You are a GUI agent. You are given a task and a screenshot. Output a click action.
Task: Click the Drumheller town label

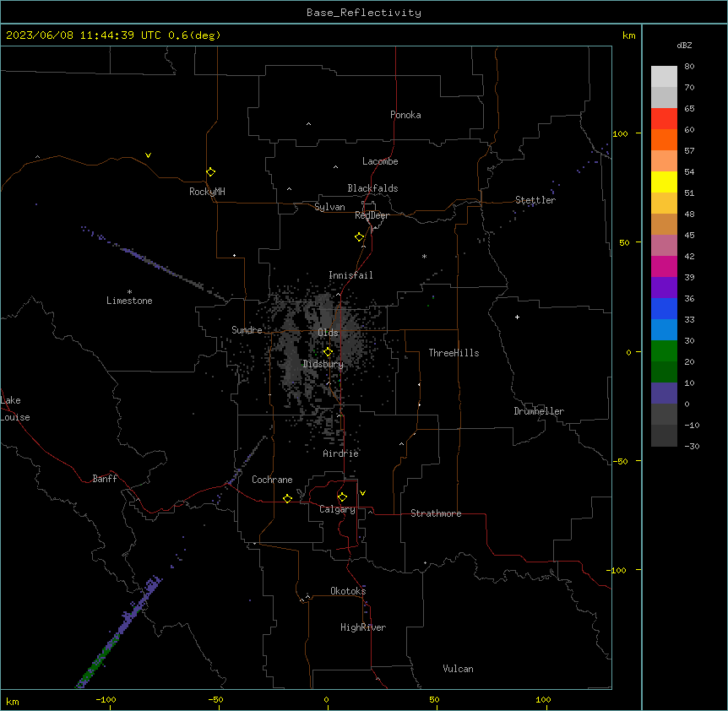pyautogui.click(x=539, y=411)
